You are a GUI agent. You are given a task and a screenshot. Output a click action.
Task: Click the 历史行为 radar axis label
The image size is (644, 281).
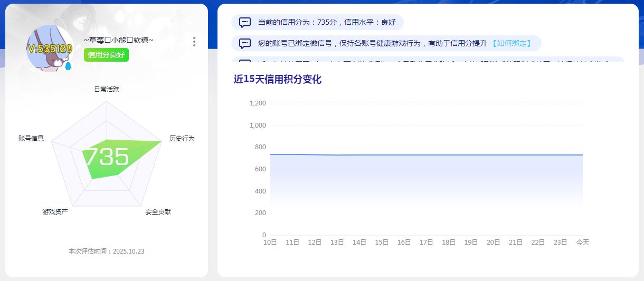(182, 139)
